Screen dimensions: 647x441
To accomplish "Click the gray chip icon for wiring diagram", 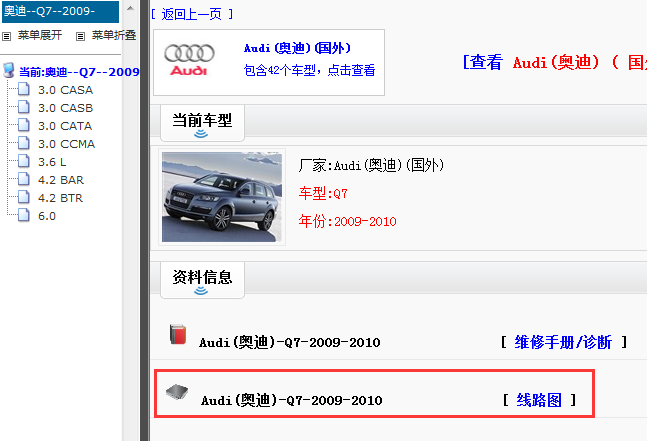I will [177, 391].
